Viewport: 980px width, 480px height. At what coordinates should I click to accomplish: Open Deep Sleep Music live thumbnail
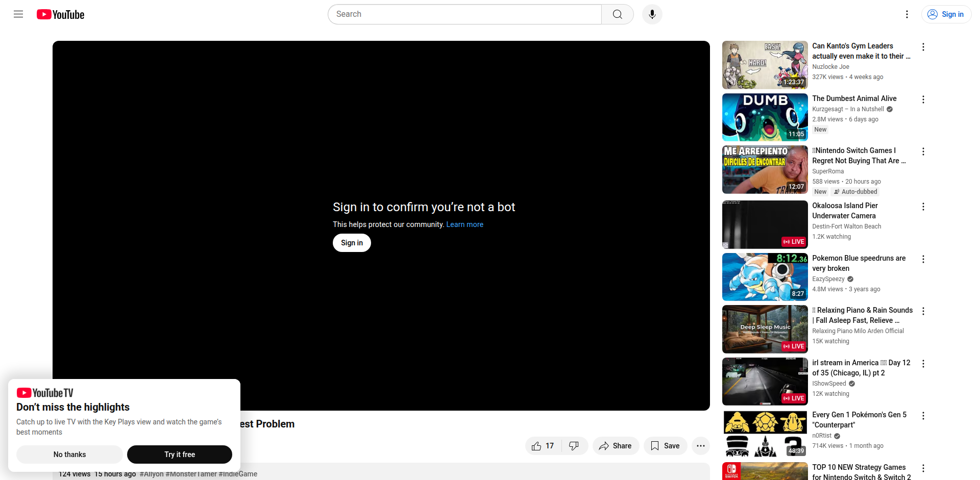coord(765,329)
